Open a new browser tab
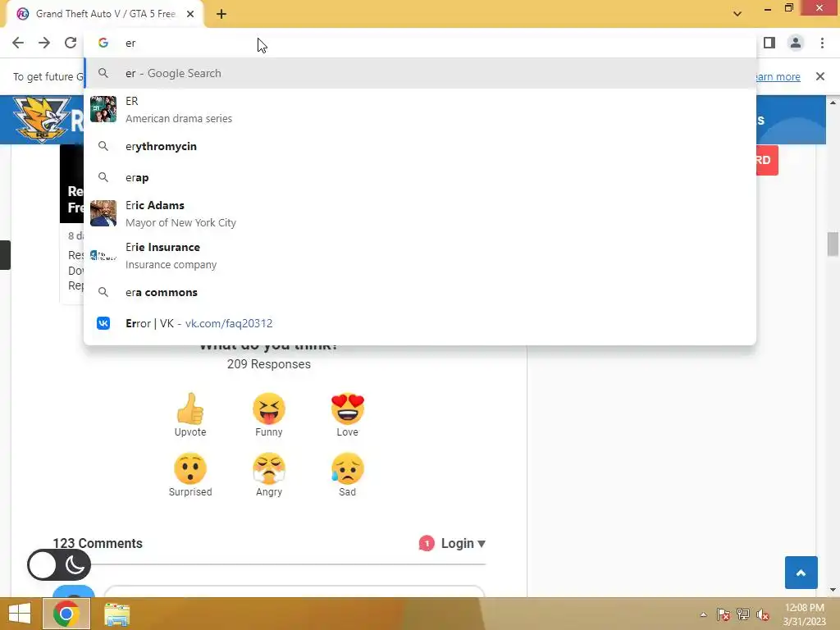Image resolution: width=840 pixels, height=630 pixels. pos(221,15)
